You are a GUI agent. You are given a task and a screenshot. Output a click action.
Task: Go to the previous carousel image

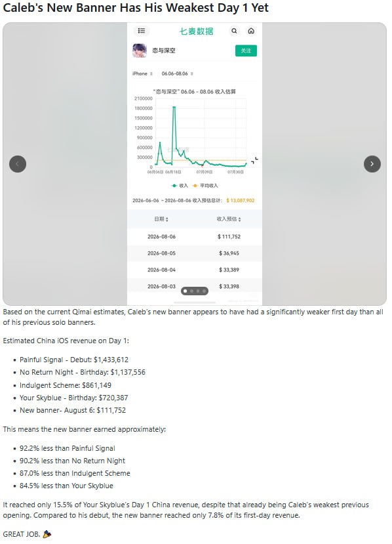tap(18, 164)
